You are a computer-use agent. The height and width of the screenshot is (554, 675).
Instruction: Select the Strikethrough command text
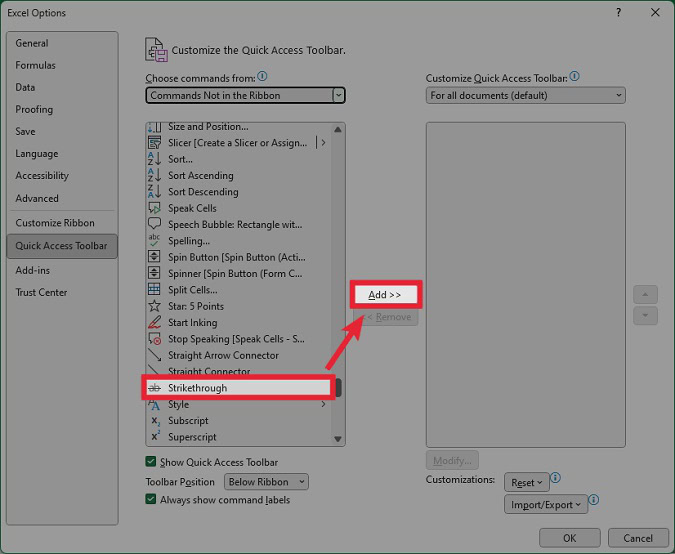pyautogui.click(x=198, y=388)
